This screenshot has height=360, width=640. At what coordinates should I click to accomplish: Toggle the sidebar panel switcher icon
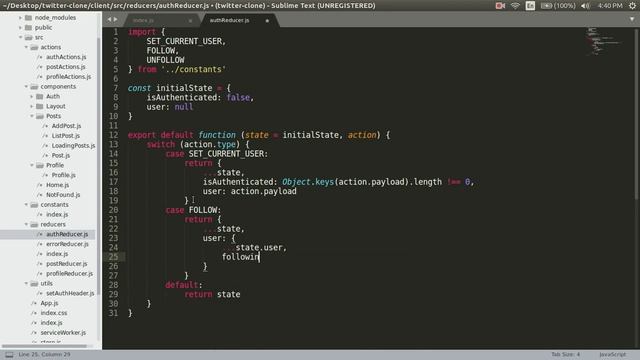[x=9, y=355]
